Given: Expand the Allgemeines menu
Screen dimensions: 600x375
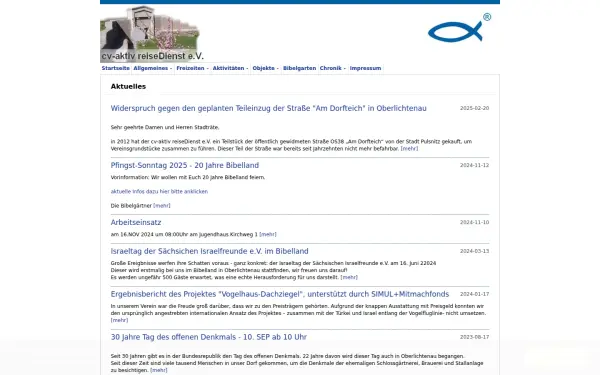Looking at the screenshot, I should coord(153,68).
